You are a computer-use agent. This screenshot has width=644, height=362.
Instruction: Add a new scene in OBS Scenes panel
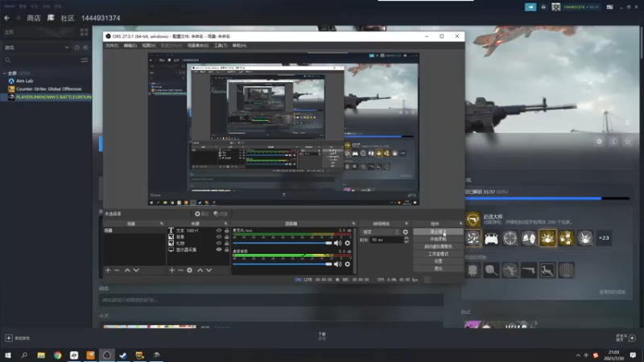point(108,270)
